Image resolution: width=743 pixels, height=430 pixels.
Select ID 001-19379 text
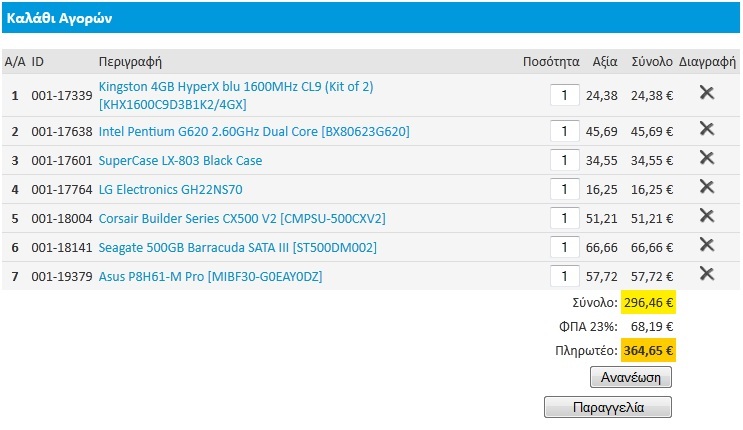tap(62, 276)
